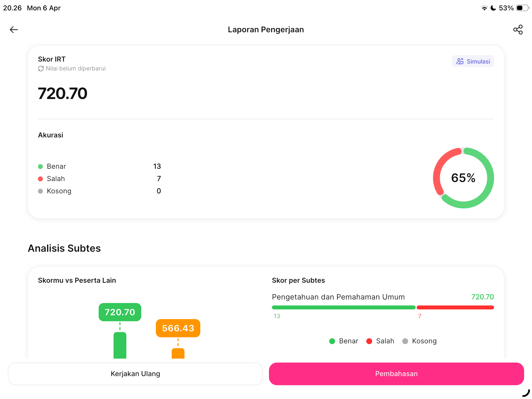Click the Analisis Subtes heading

64,248
